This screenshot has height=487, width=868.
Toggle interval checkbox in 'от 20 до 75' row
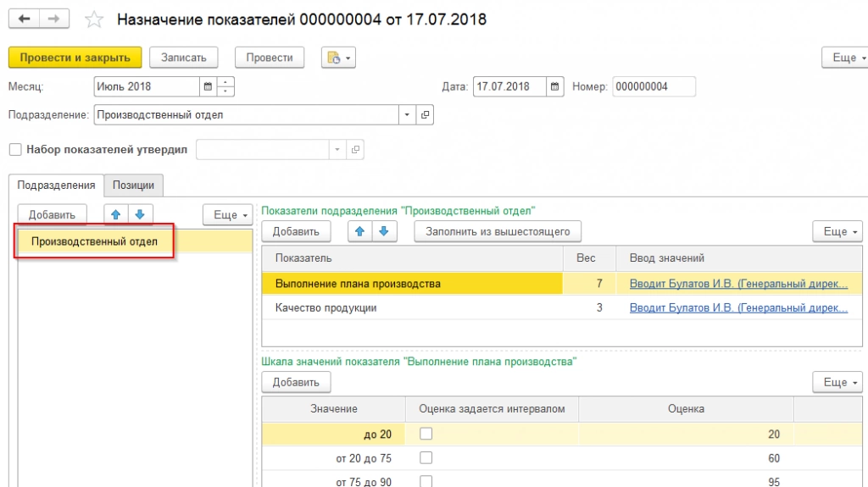point(426,457)
